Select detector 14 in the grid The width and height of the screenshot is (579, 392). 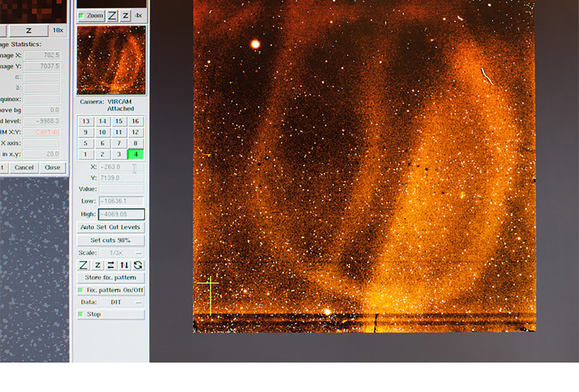(102, 121)
